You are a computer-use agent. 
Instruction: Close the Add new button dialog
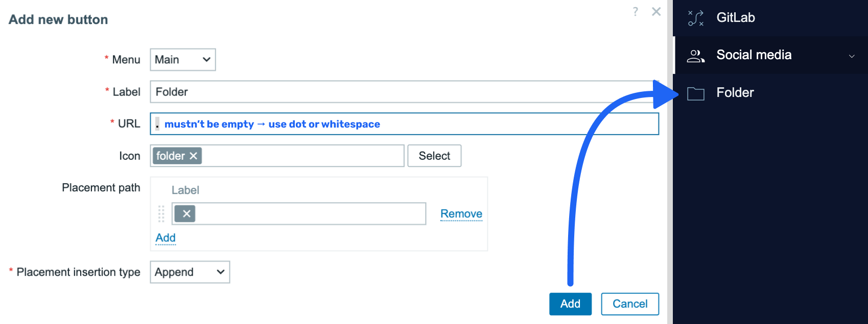(x=656, y=12)
